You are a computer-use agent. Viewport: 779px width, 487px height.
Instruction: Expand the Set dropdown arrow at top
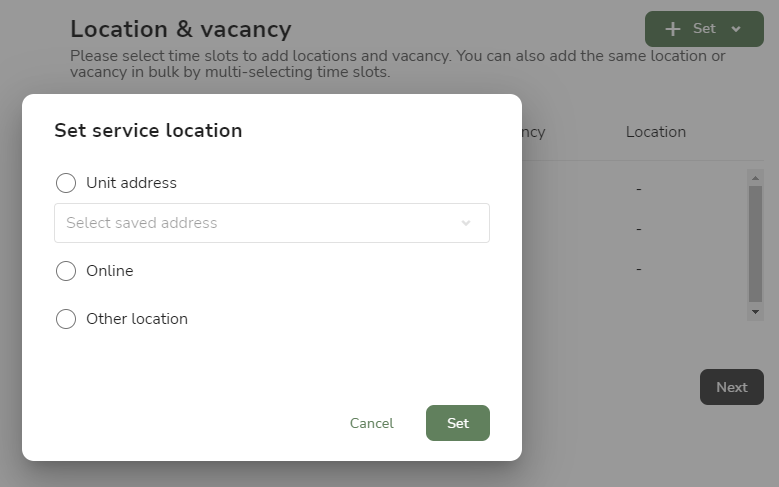(736, 29)
